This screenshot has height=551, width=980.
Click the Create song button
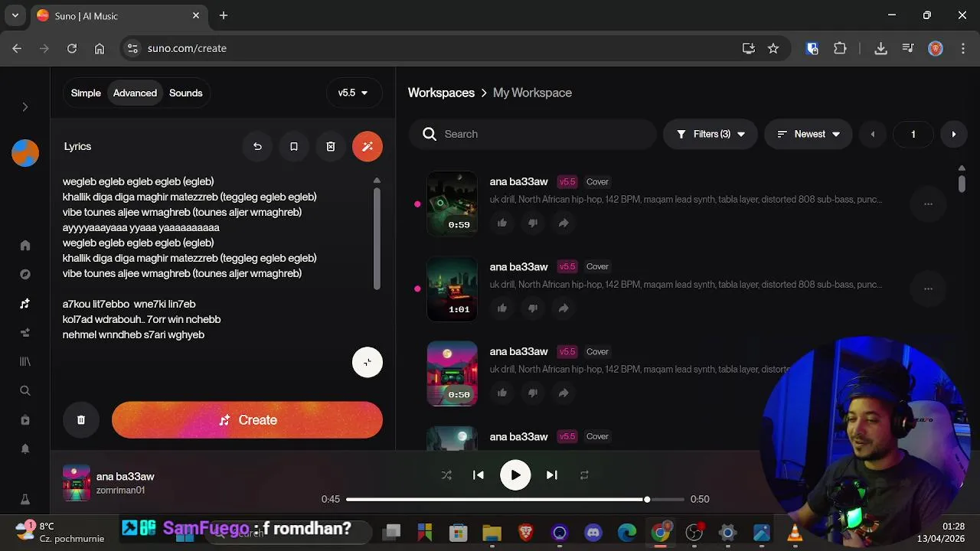(x=247, y=420)
